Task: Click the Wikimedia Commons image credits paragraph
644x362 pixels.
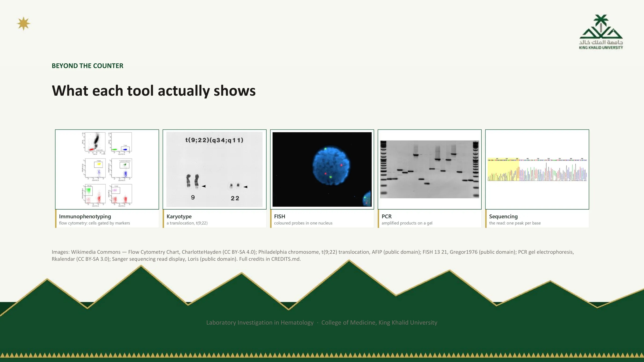Action: 313,255
